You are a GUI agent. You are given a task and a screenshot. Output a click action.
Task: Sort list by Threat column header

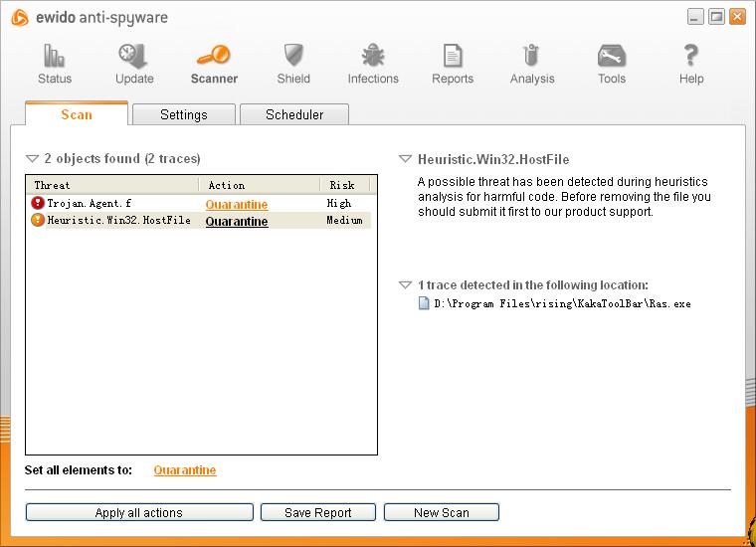coord(112,185)
